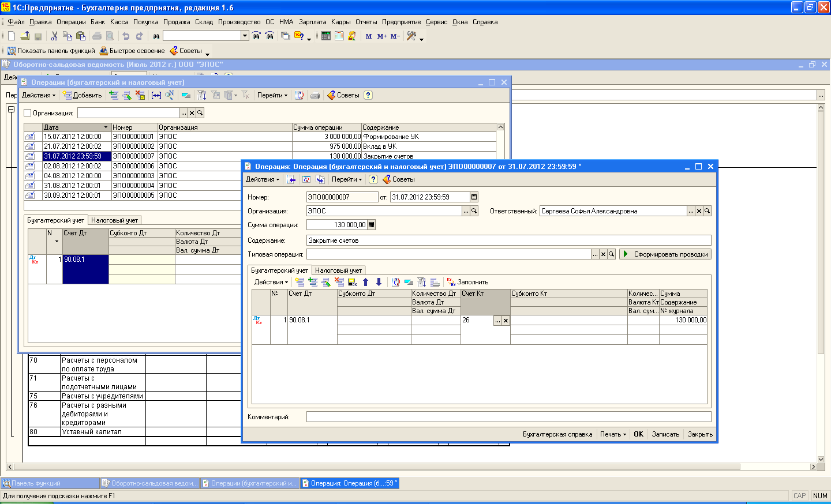Click the report's collapse minus box at left
This screenshot has width=831, height=504.
[x=11, y=109]
